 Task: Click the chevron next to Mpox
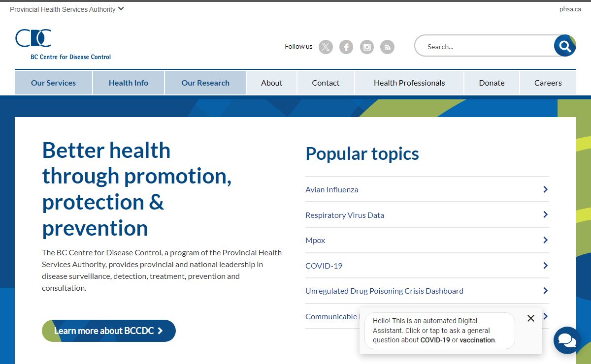pos(545,240)
